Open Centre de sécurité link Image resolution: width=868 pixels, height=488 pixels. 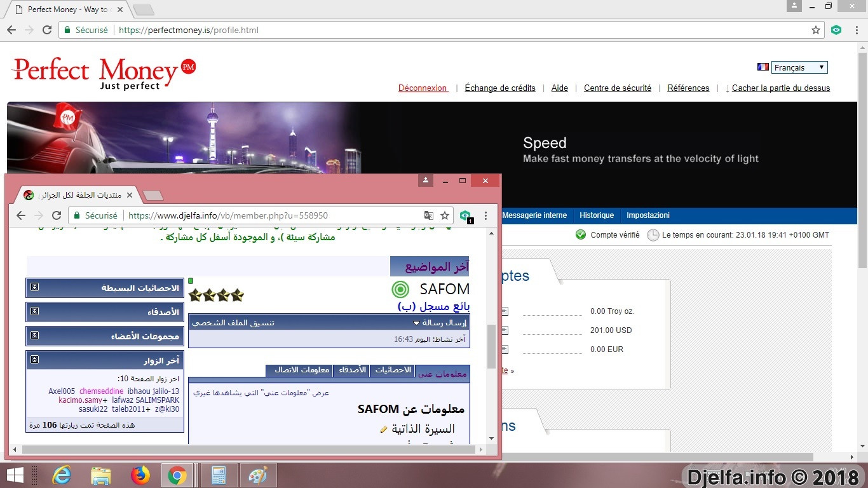click(618, 88)
